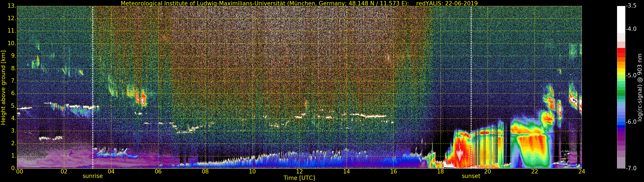Viewport: 644px width, 182px height.
Task: Click time axis tick label '00'
Action: point(19,171)
